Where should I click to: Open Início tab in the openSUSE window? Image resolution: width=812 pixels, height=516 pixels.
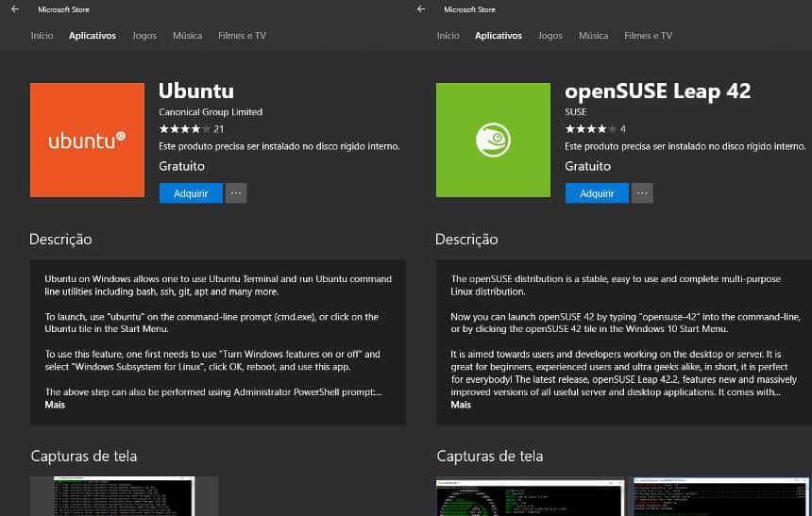pyautogui.click(x=448, y=36)
